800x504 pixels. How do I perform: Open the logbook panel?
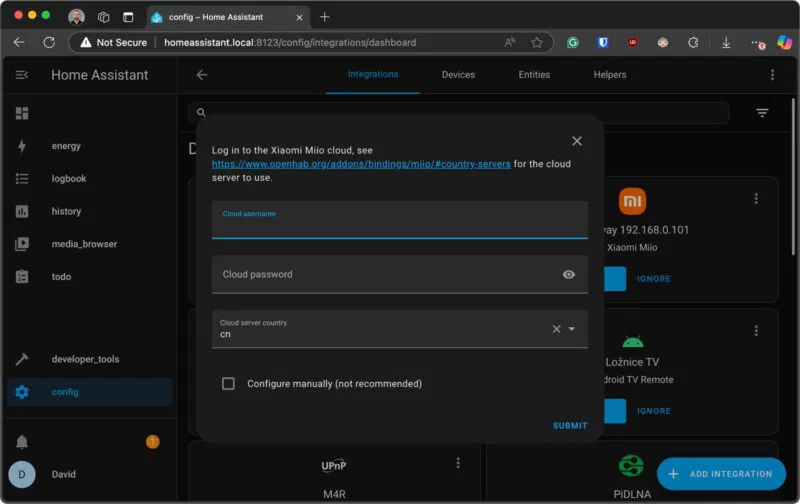click(x=68, y=179)
